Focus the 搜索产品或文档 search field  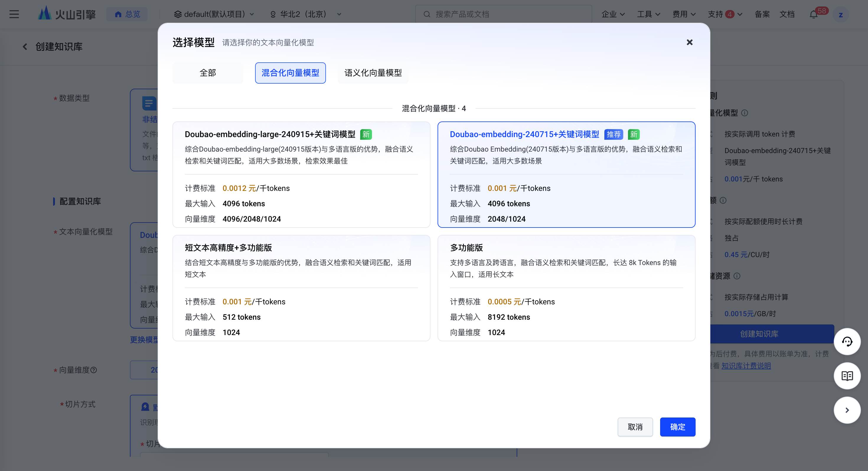point(503,14)
